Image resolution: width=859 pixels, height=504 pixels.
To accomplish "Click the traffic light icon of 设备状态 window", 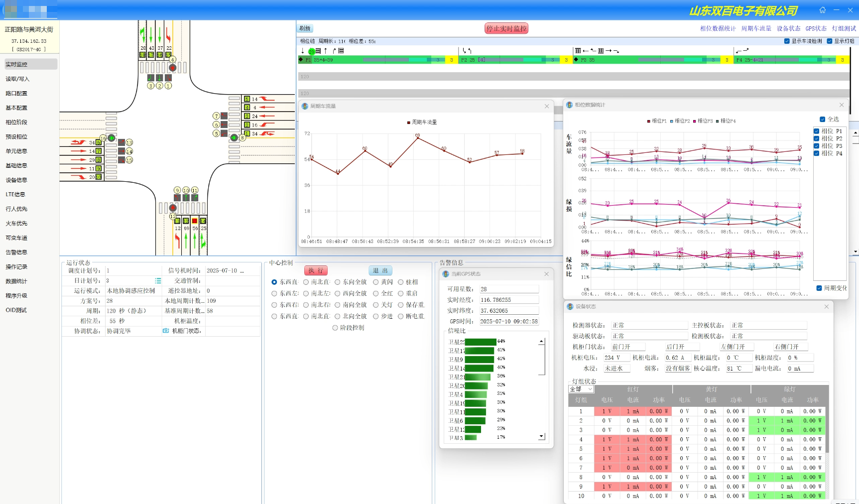I will [x=570, y=307].
